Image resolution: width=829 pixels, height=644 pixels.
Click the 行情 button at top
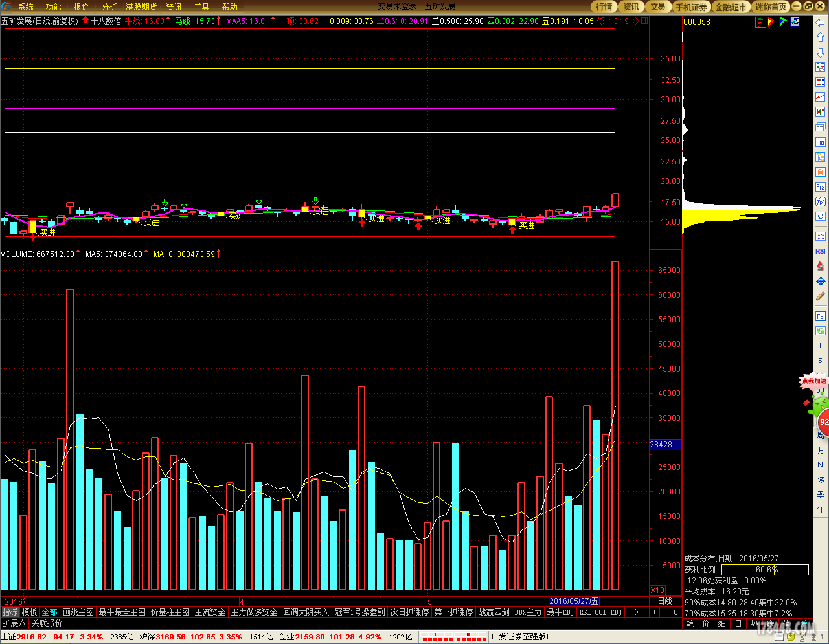(604, 6)
